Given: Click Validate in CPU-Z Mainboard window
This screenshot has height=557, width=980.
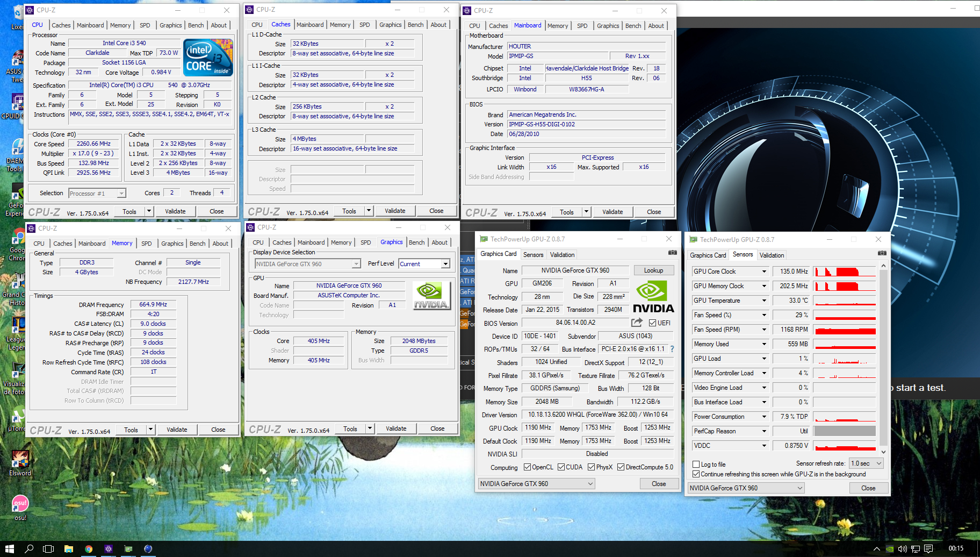Looking at the screenshot, I should click(612, 212).
